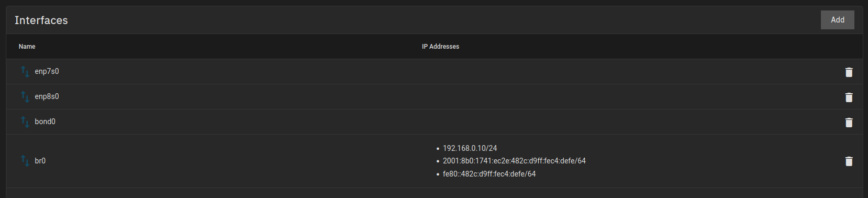868x198 pixels.
Task: Click the link-state arrows icon for enp8s0
Action: coord(25,96)
